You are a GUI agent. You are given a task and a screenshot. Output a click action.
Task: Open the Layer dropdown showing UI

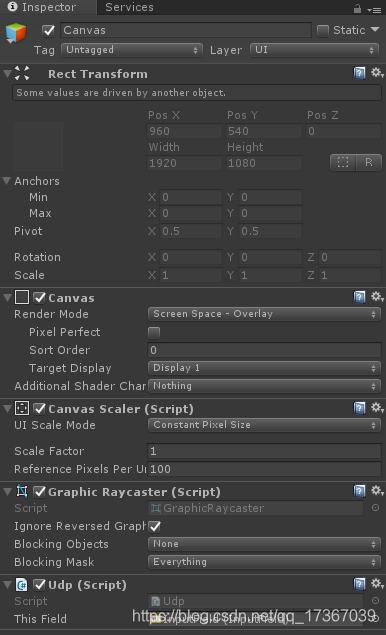pos(314,50)
